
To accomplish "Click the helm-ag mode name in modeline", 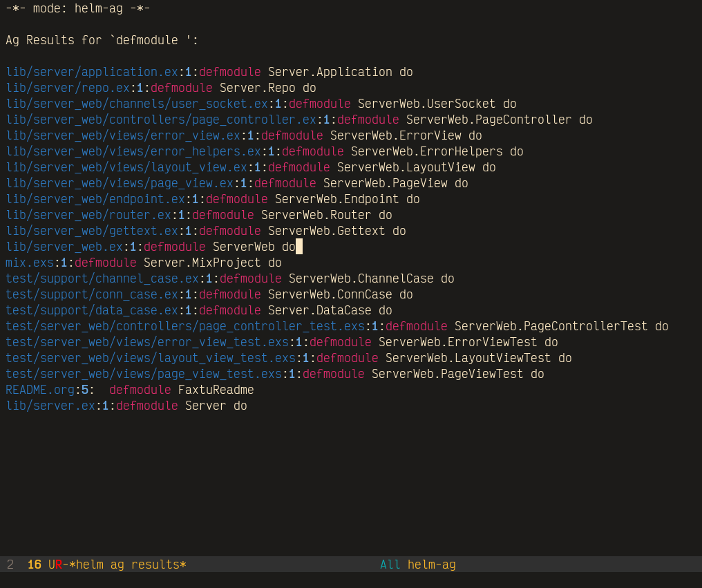I will pos(431,565).
